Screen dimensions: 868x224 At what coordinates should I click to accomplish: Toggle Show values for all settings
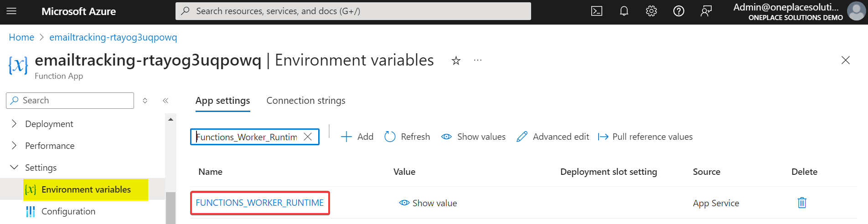click(x=474, y=137)
